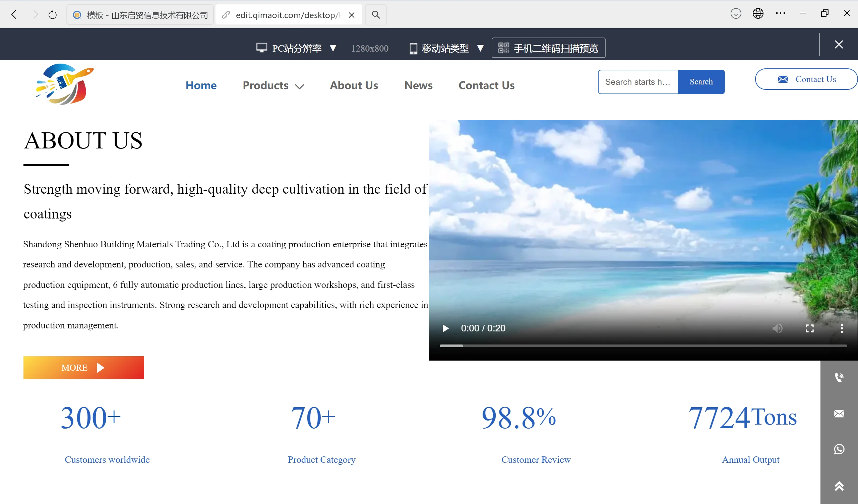Click the ABOUT US heading

tap(83, 140)
